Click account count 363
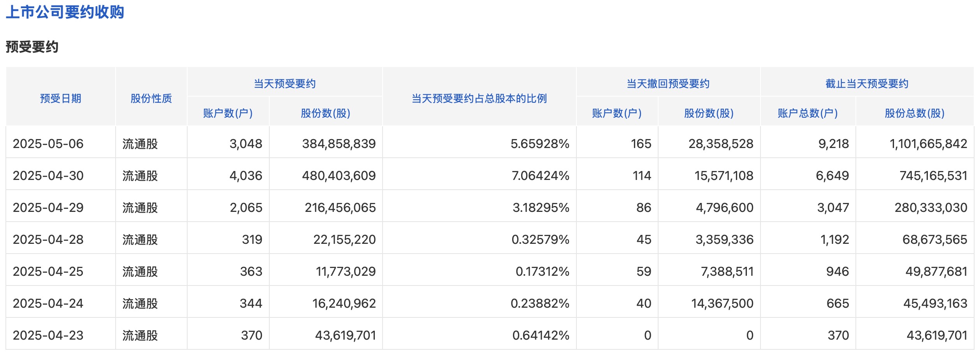The height and width of the screenshot is (356, 980). tap(251, 271)
